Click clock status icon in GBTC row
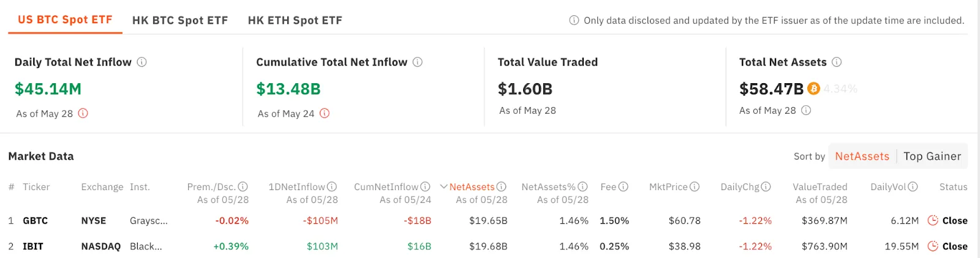The width and height of the screenshot is (980, 258). 933,220
